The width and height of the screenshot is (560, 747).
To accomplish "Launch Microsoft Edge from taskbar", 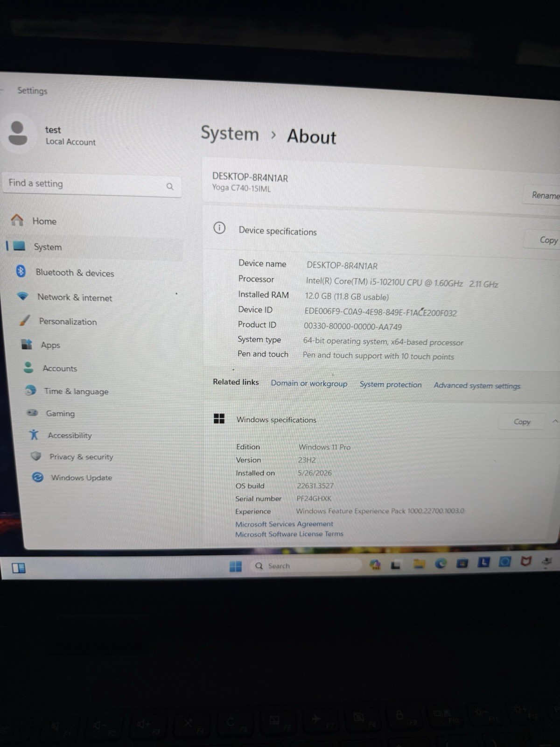I will [x=441, y=564].
